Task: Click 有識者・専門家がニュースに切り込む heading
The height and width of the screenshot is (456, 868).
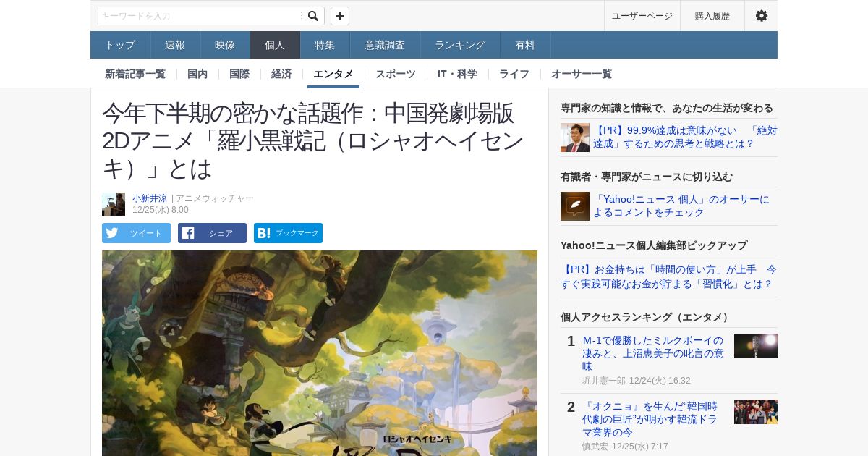Action: click(x=647, y=177)
